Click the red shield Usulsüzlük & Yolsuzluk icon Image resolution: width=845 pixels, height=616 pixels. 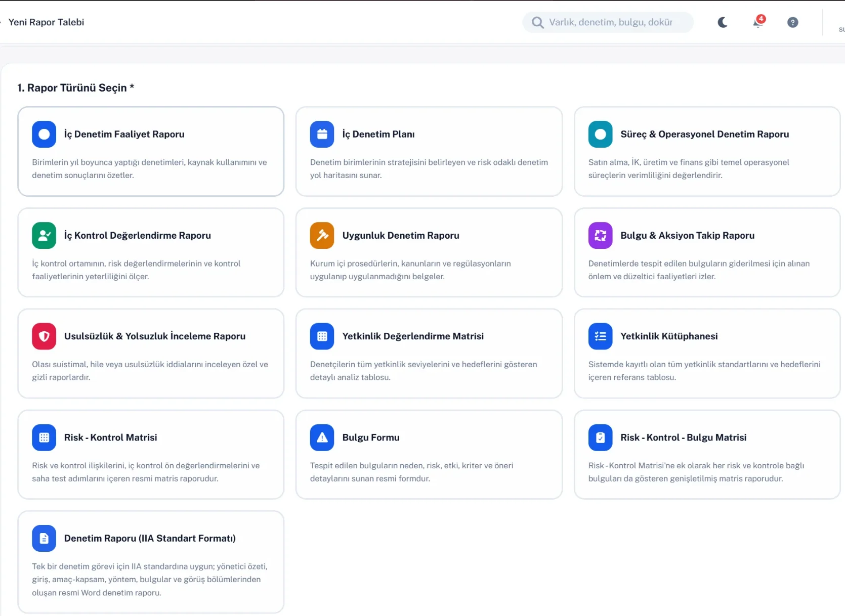click(44, 336)
